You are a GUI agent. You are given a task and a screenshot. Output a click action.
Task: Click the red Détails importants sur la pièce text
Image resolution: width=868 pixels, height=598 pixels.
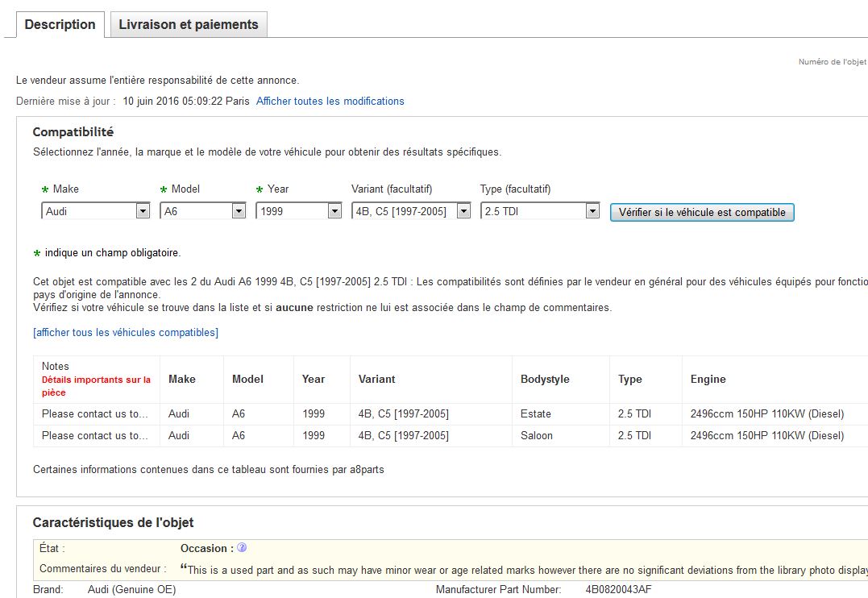(96, 386)
